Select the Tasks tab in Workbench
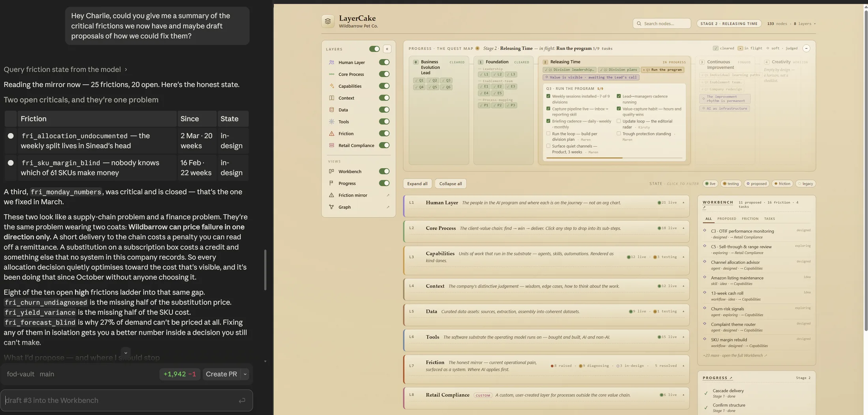 tap(769, 219)
